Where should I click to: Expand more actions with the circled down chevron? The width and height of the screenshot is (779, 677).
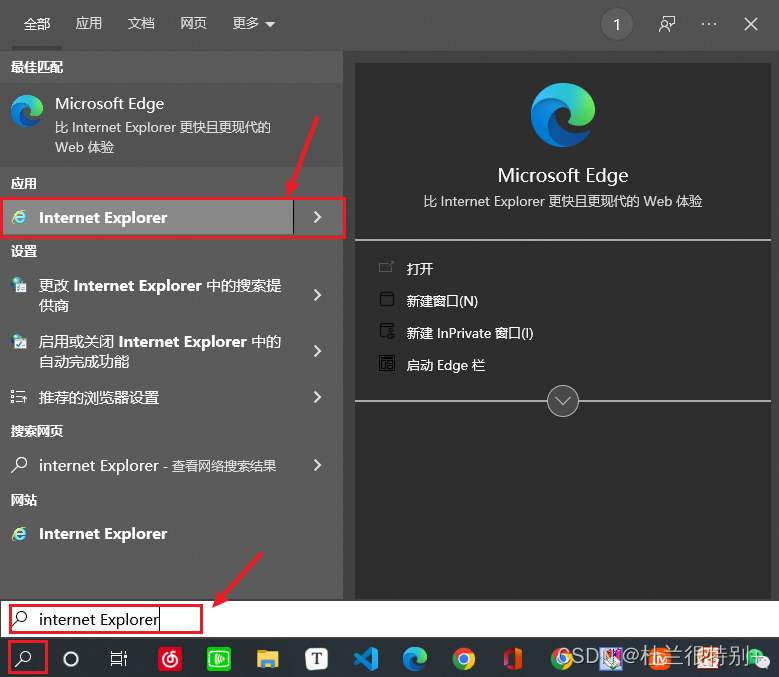[x=562, y=401]
